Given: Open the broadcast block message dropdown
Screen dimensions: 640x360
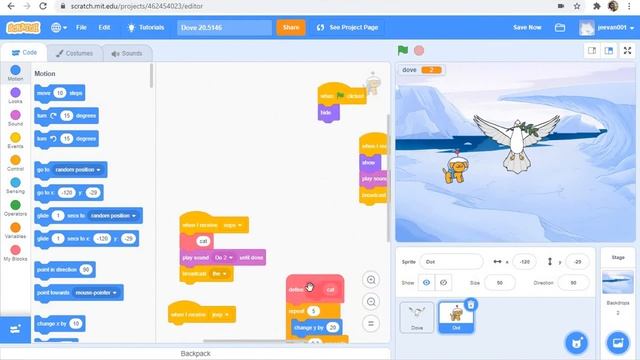Looking at the screenshot, I should [x=220, y=273].
